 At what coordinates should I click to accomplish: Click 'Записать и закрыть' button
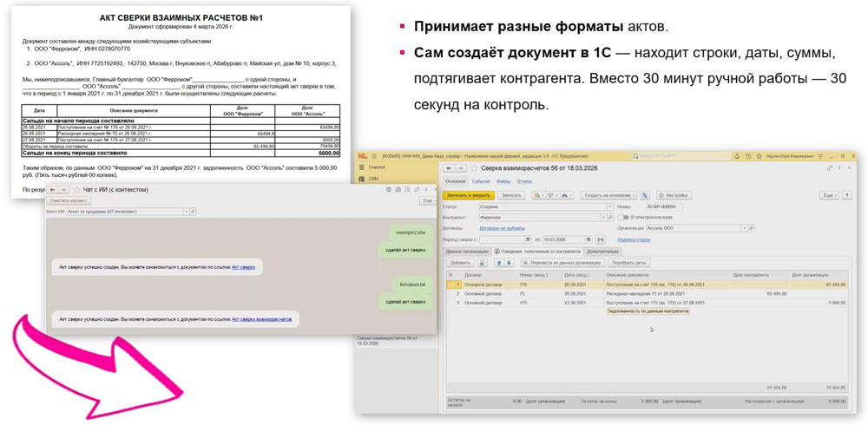(x=467, y=195)
